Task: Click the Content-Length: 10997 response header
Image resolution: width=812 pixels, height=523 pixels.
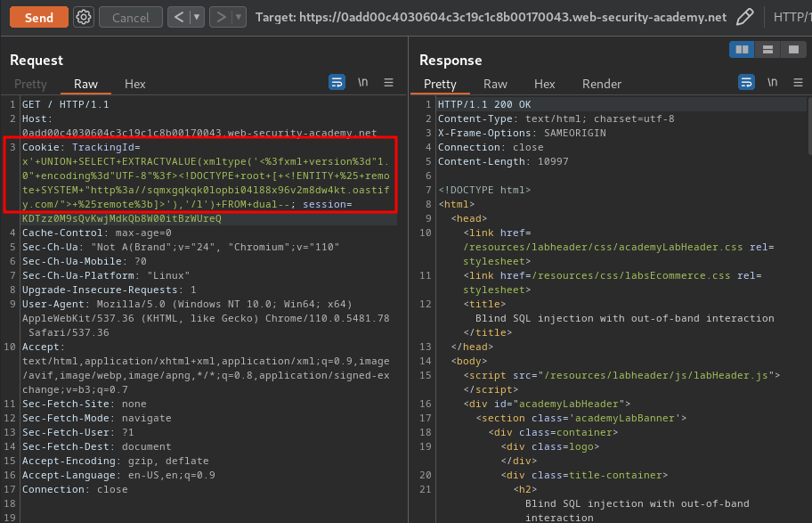Action: coord(503,161)
